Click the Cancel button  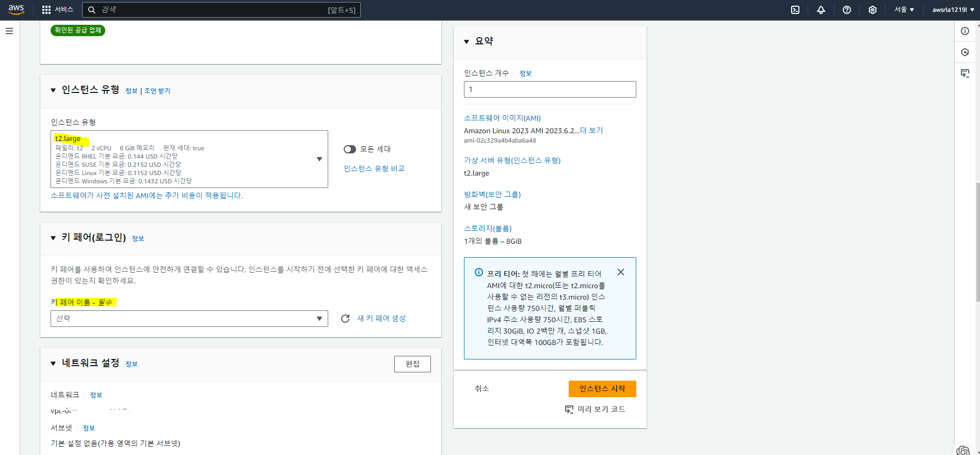482,389
